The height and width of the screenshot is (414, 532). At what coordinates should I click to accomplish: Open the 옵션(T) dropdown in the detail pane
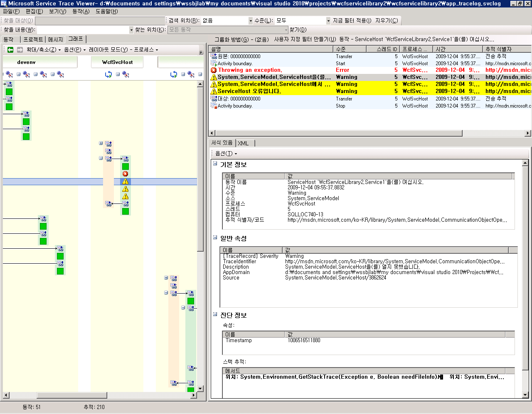point(226,153)
